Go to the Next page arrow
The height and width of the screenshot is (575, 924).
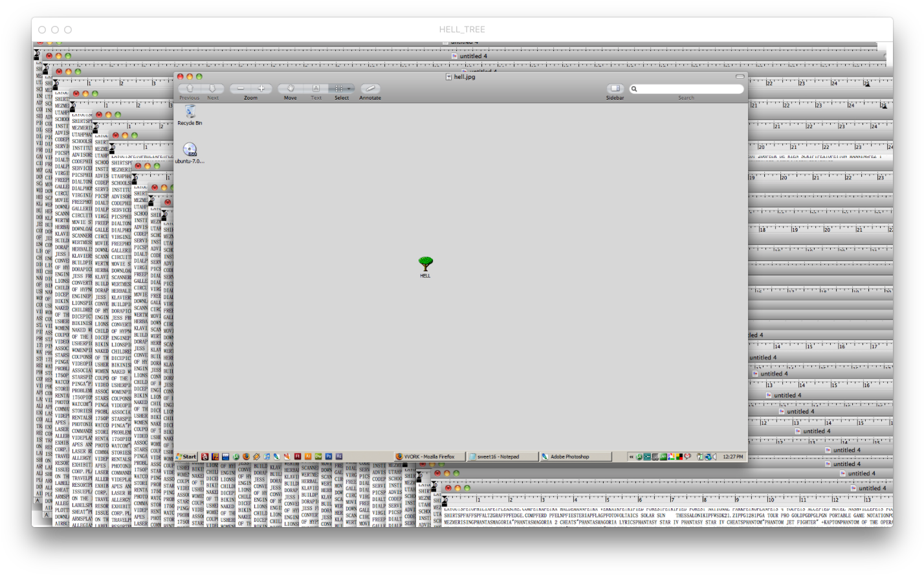coord(213,89)
